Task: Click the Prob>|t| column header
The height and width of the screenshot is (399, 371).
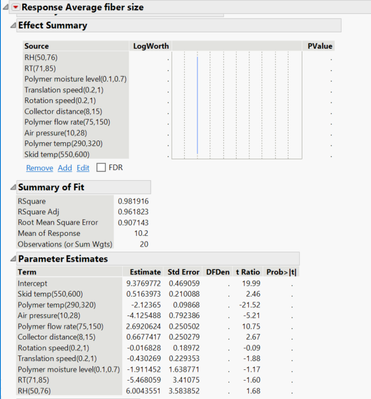Action: coord(281,272)
